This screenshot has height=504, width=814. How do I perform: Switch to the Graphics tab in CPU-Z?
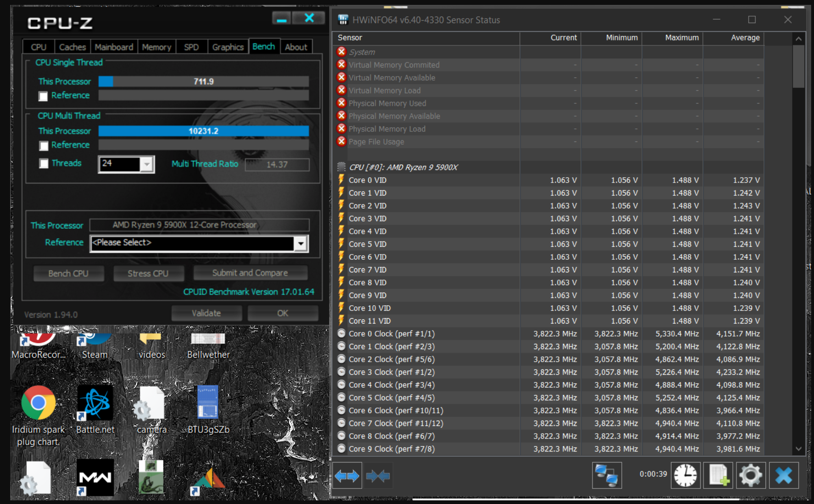click(228, 47)
